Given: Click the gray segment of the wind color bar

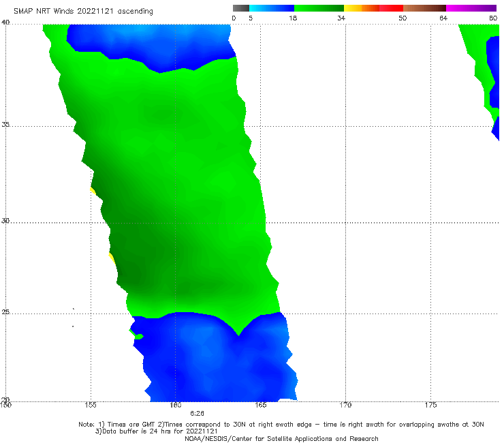Looking at the screenshot, I should (x=240, y=8).
